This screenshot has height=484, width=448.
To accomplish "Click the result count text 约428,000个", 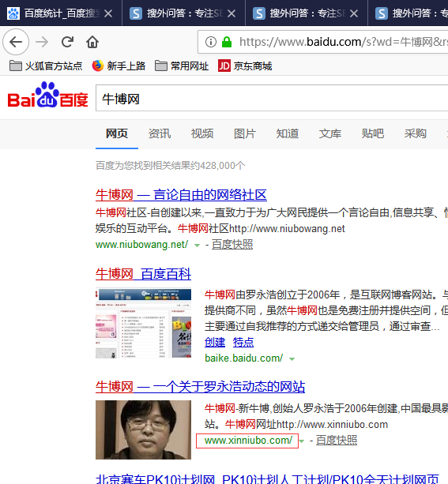I will [x=218, y=166].
